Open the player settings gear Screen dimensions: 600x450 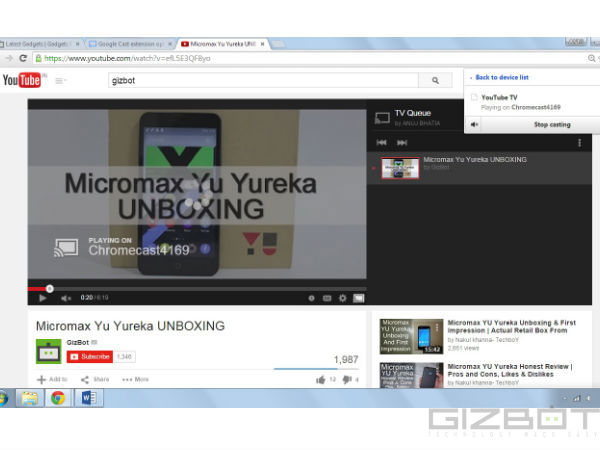[342, 298]
